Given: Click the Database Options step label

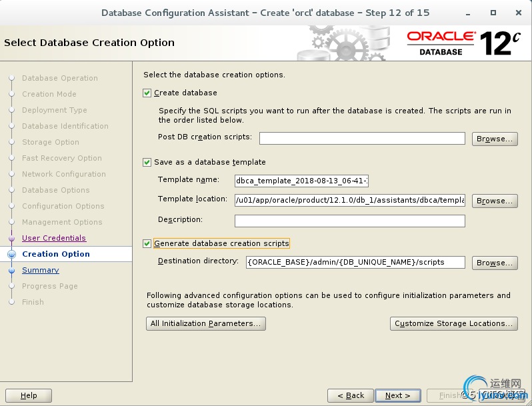Looking at the screenshot, I should 55,190.
